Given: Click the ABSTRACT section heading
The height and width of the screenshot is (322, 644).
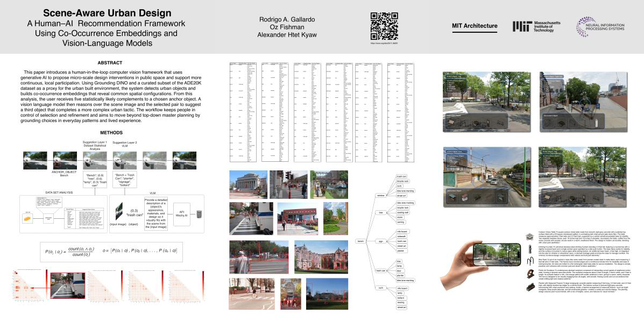Looking at the screenshot, I should point(112,62).
